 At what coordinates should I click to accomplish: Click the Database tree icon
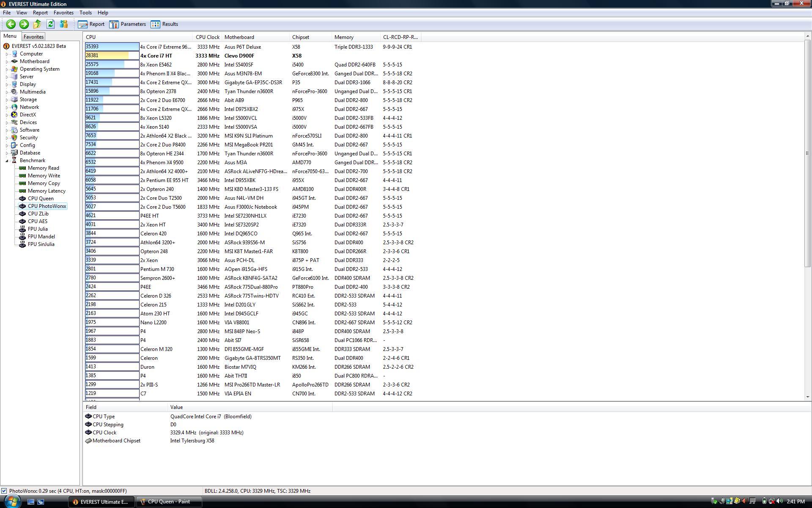[x=14, y=153]
